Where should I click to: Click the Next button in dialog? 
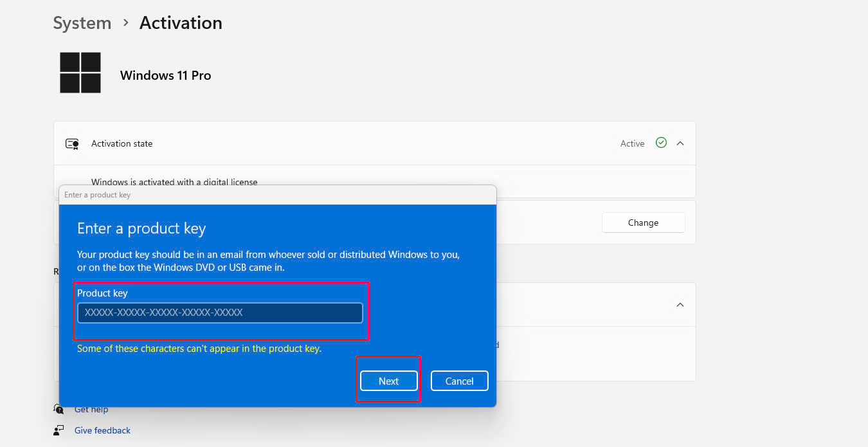point(389,381)
